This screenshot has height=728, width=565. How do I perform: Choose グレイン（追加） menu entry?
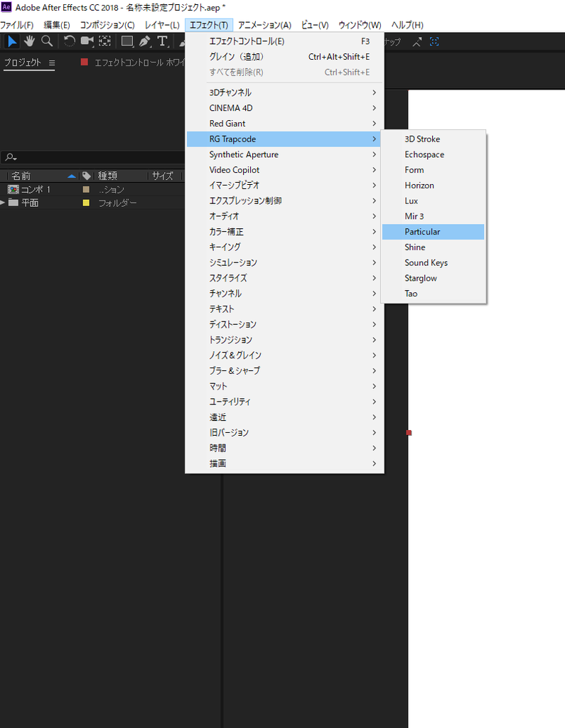tap(284, 57)
